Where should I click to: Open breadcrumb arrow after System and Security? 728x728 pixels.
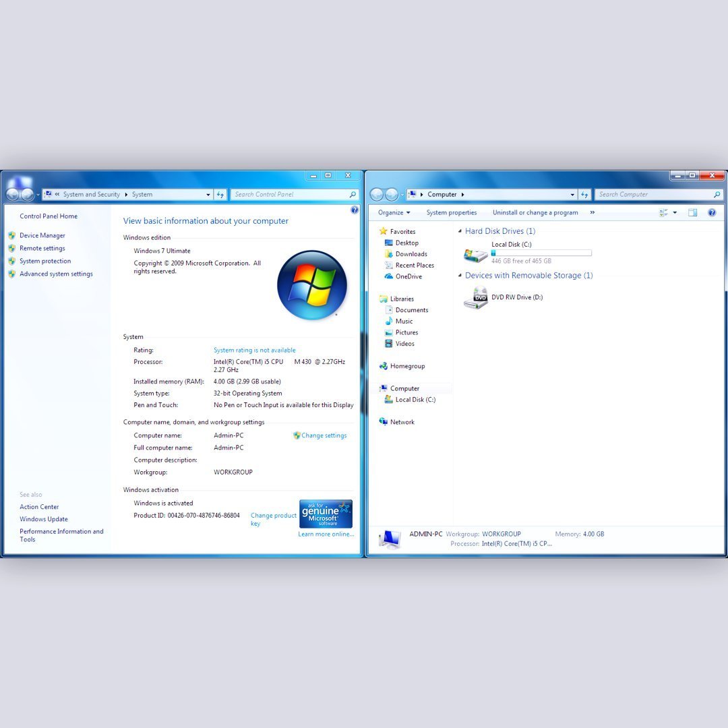[x=126, y=195]
